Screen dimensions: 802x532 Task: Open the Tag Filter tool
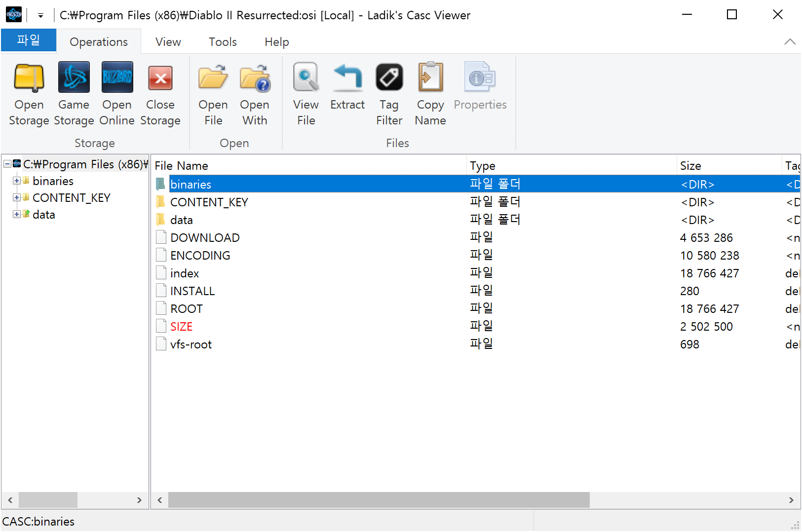click(x=389, y=94)
